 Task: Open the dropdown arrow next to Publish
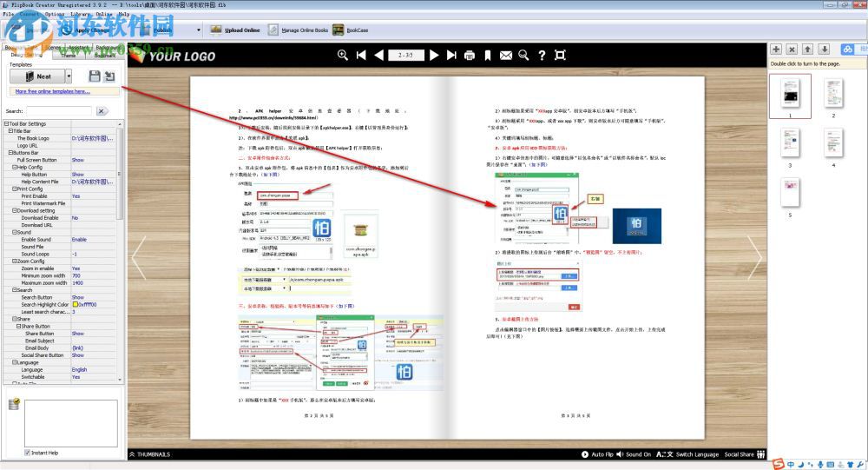coord(199,30)
